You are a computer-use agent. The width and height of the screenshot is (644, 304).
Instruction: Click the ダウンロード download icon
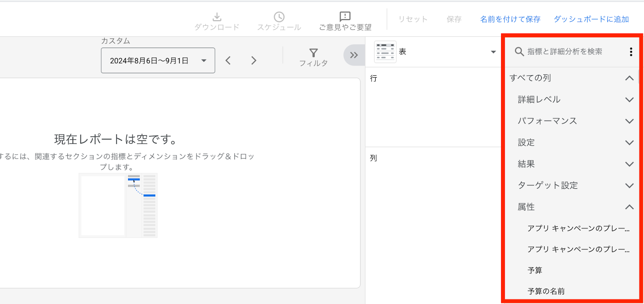tap(217, 17)
